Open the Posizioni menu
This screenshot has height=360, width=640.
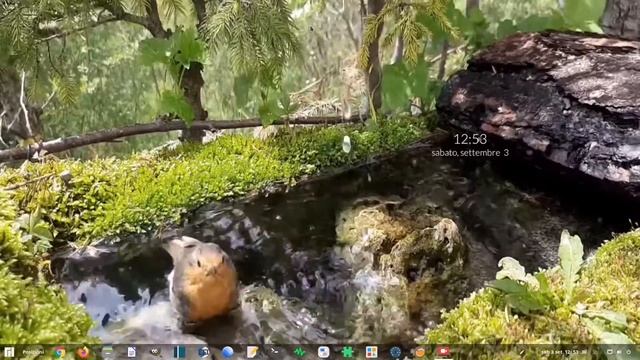(x=33, y=352)
